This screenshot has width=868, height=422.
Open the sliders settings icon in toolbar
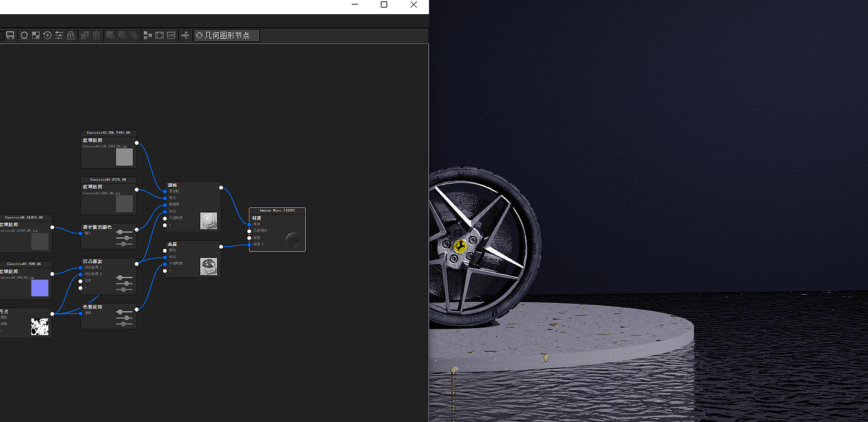[59, 36]
